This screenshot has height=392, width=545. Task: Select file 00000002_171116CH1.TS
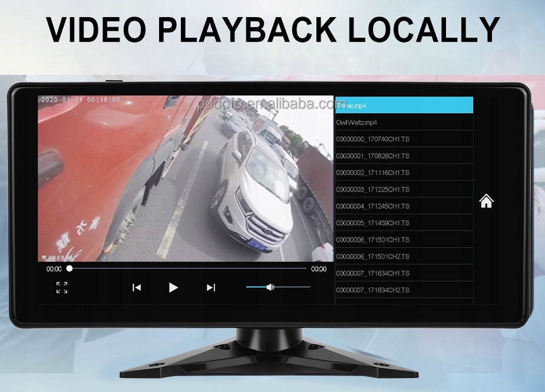point(404,173)
